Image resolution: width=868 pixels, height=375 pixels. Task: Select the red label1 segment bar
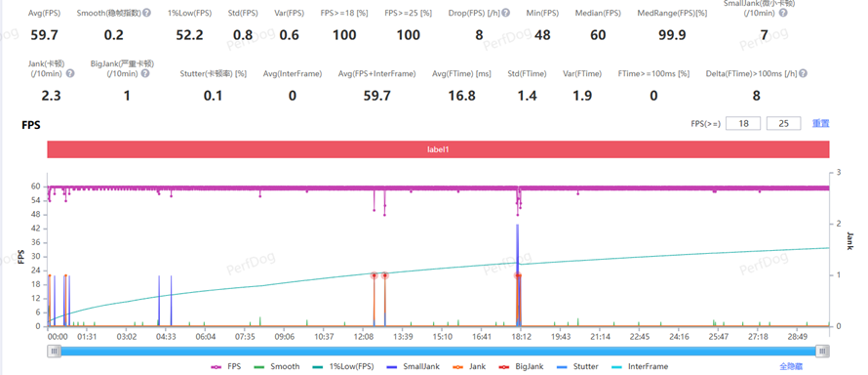438,149
